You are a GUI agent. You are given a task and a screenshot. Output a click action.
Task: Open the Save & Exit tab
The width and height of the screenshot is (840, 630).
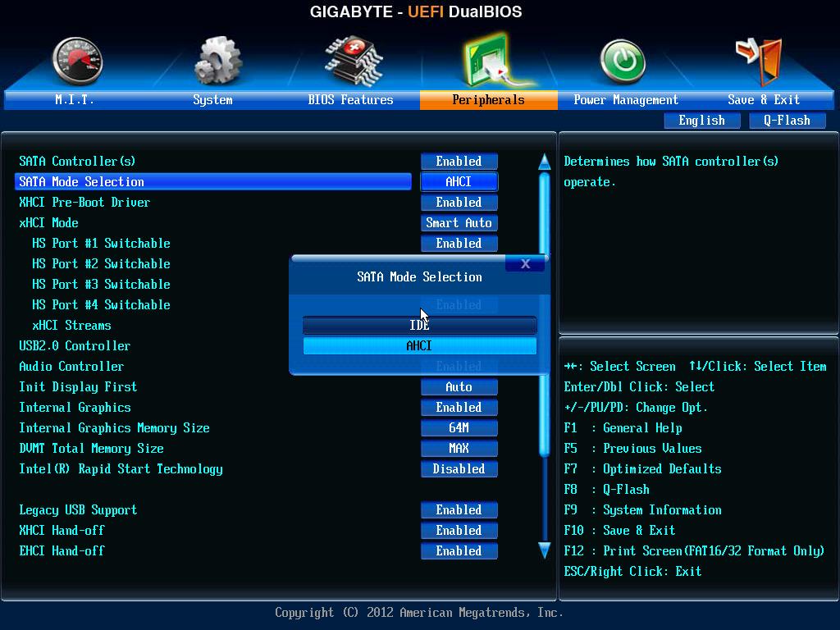(x=764, y=99)
